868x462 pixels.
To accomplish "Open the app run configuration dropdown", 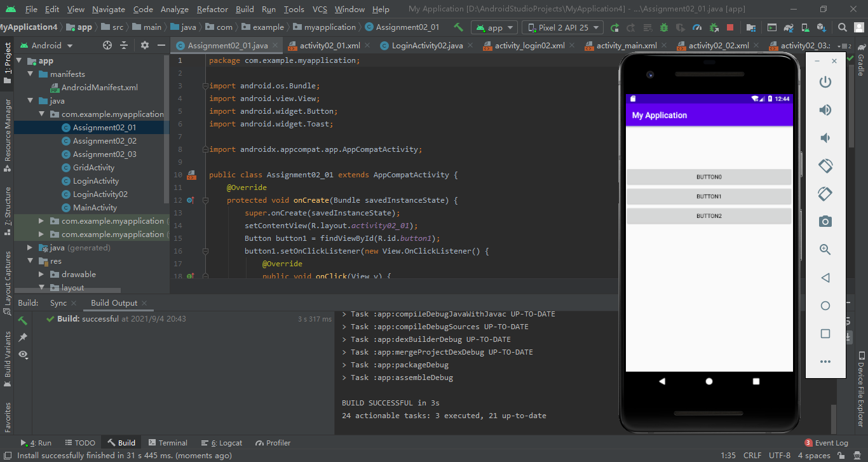I will pyautogui.click(x=494, y=27).
